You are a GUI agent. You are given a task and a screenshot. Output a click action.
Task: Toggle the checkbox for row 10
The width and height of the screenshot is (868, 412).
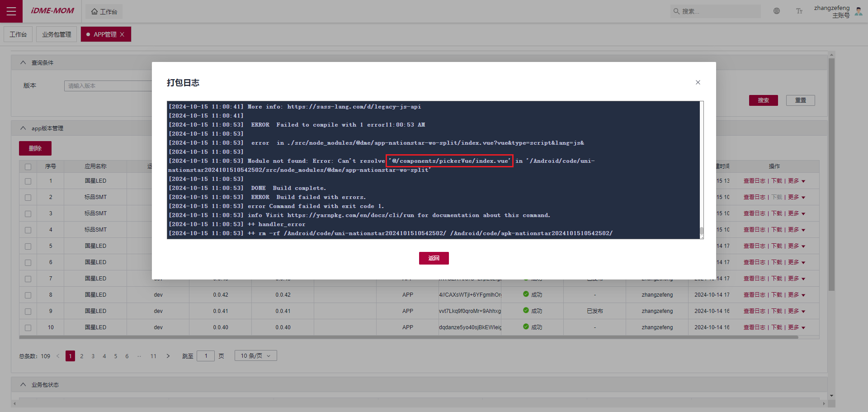(x=28, y=327)
